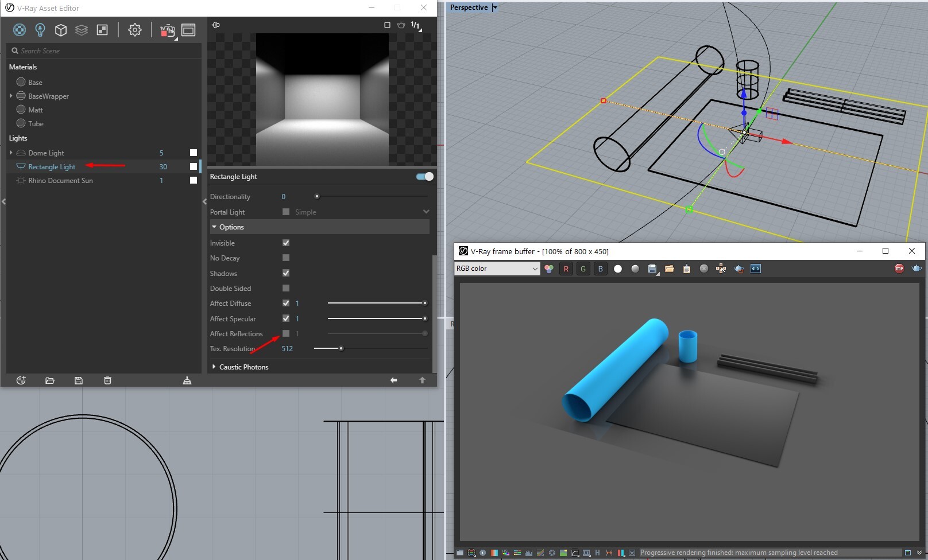Collapse the Options section
Viewport: 928px width, 560px height.
pyautogui.click(x=214, y=227)
